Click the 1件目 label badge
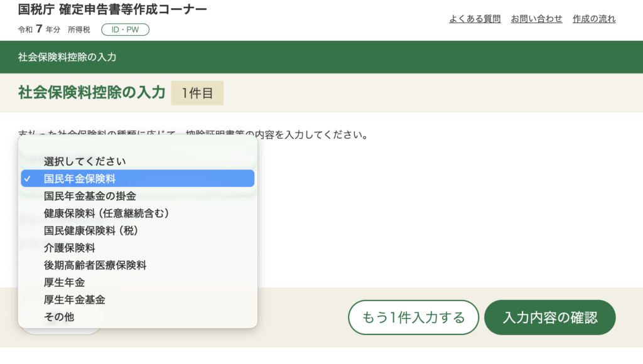The image size is (643, 364). 197,93
